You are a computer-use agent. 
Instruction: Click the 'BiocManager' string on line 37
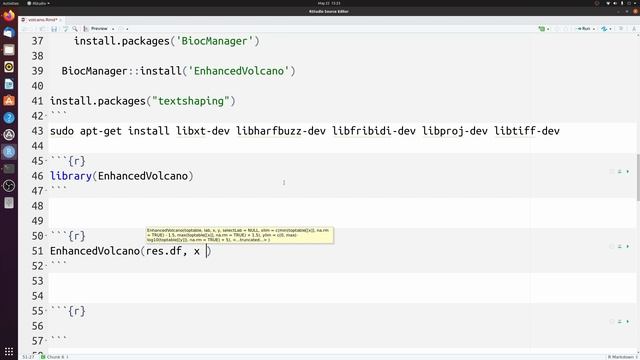pyautogui.click(x=214, y=41)
